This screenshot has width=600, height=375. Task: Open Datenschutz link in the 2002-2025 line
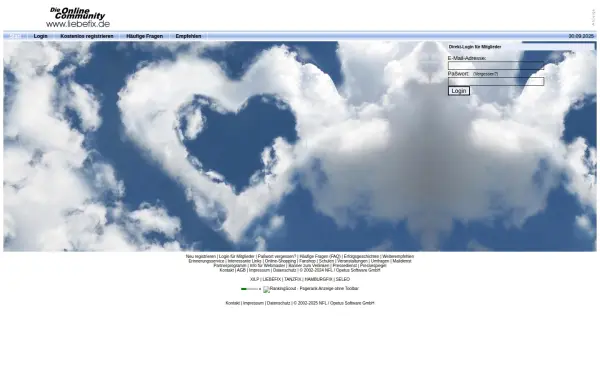[278, 303]
